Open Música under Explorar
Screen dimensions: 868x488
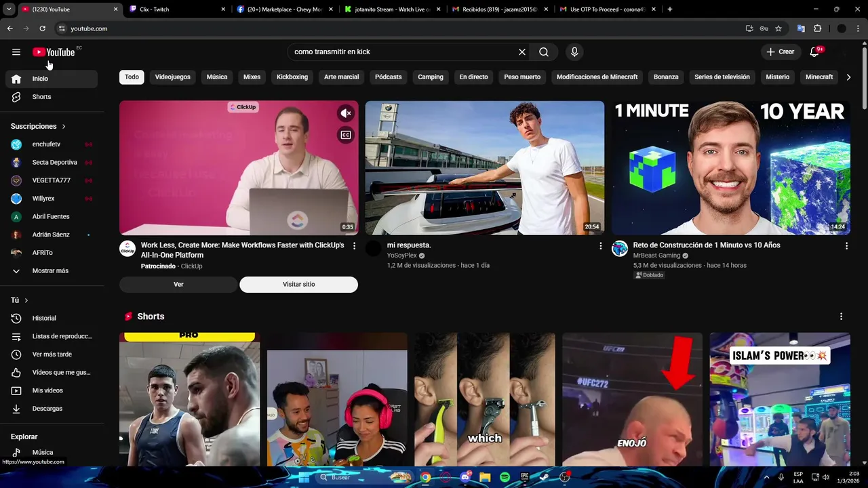[52, 452]
